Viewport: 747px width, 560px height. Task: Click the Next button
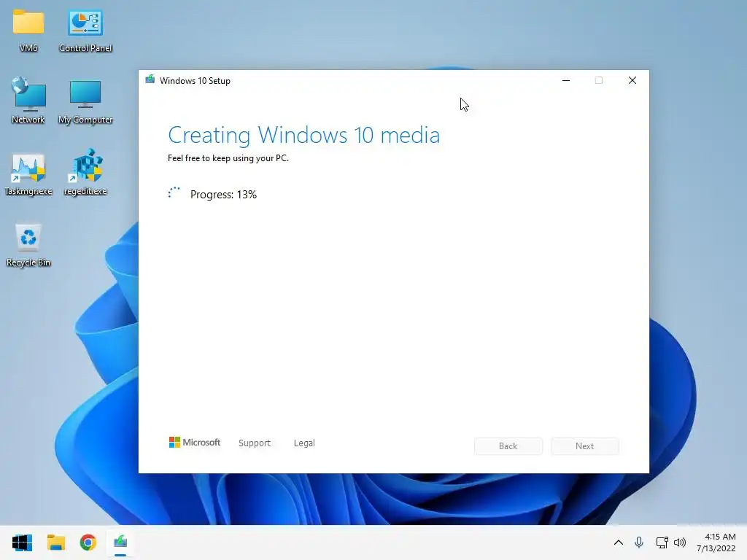tap(585, 446)
